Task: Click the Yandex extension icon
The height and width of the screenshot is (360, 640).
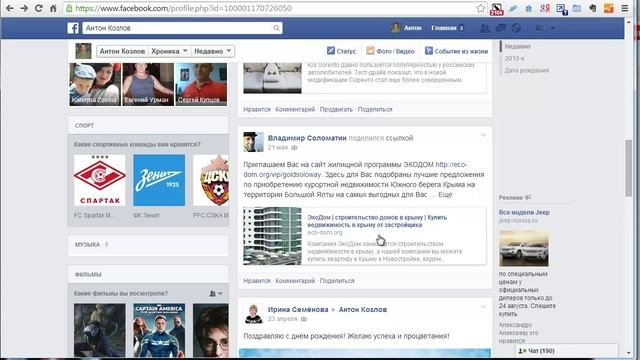Action: [545, 8]
